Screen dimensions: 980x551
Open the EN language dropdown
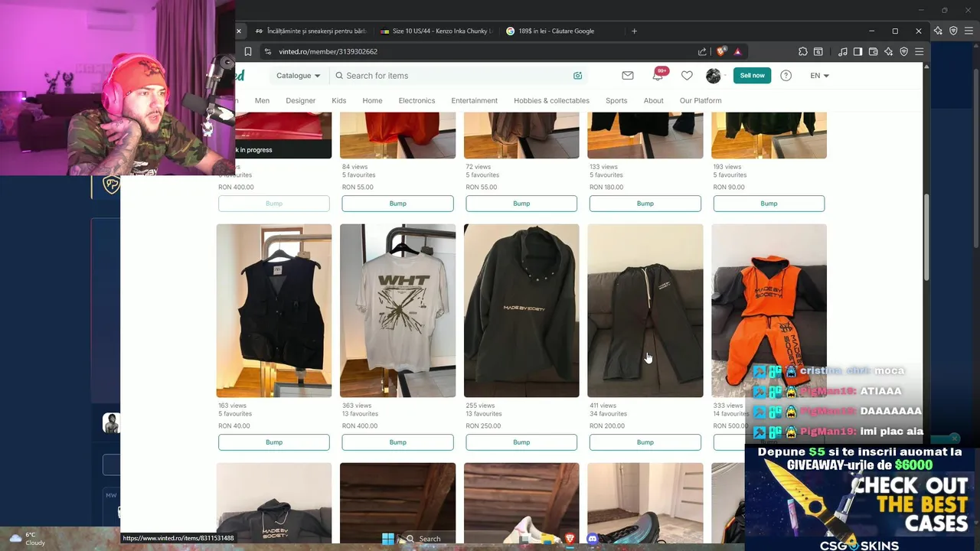[819, 76]
